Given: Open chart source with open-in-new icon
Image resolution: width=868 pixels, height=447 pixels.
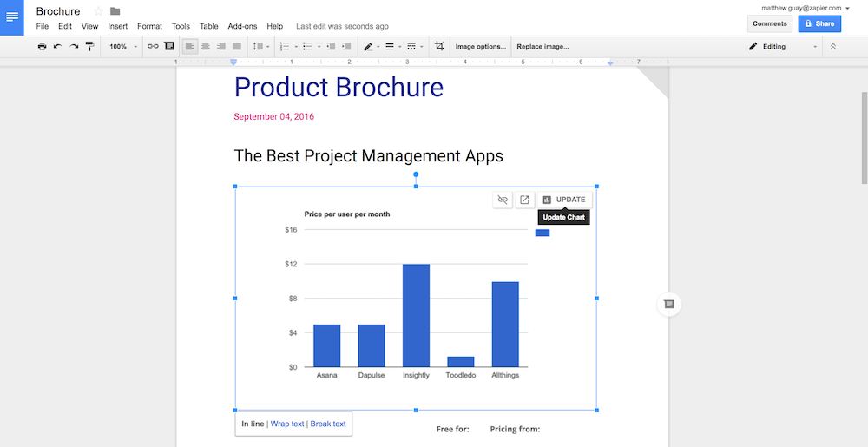Looking at the screenshot, I should pyautogui.click(x=524, y=200).
